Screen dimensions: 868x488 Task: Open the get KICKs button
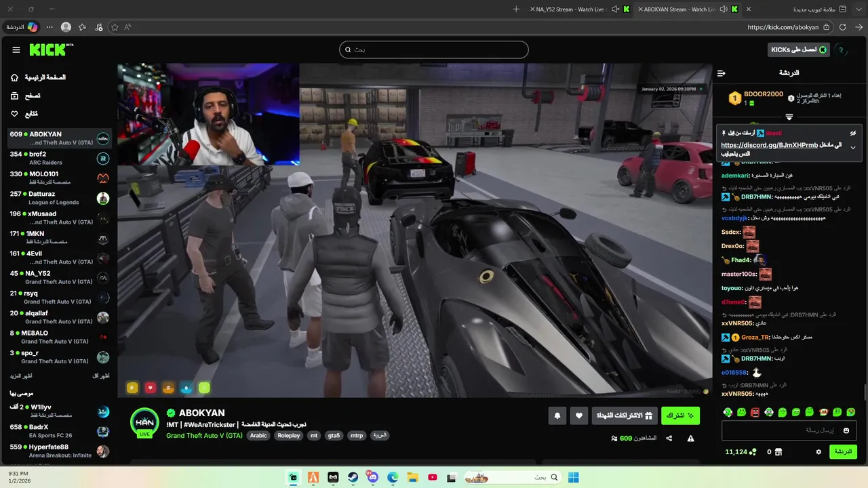(799, 49)
